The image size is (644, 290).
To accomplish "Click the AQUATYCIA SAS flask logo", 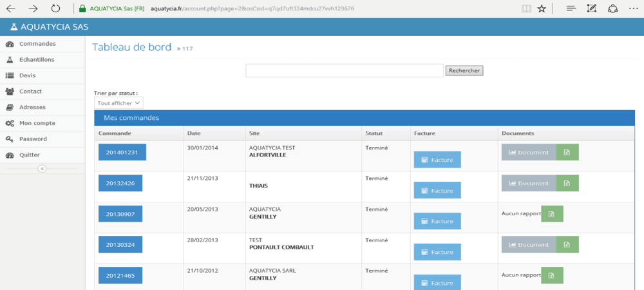I will 14,27.
